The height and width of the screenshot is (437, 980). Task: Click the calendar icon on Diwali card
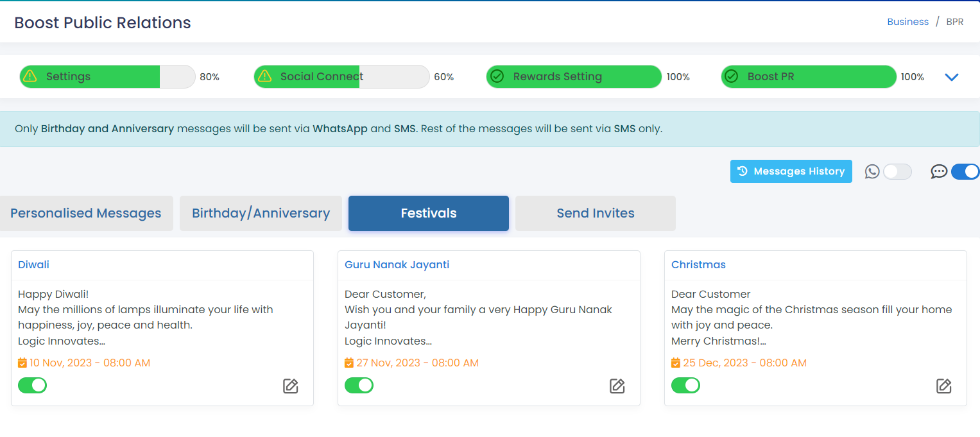[22, 363]
